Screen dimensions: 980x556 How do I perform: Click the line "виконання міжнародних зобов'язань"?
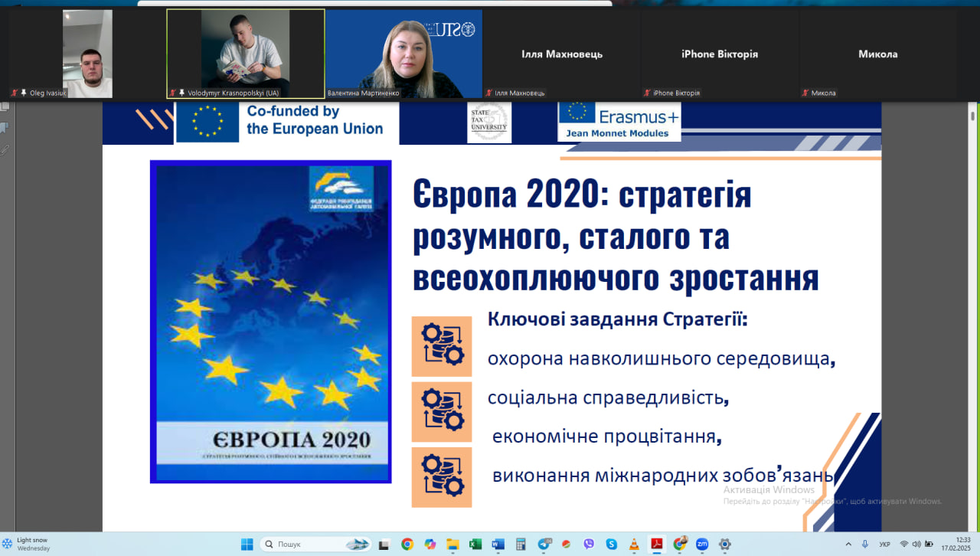coord(663,475)
